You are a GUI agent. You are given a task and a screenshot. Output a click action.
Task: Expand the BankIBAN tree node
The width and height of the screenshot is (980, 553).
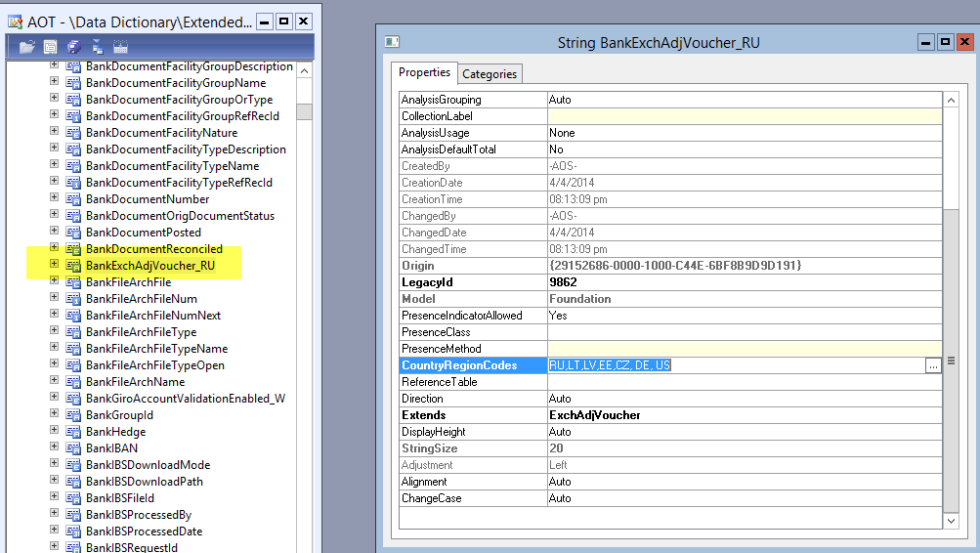pos(55,447)
